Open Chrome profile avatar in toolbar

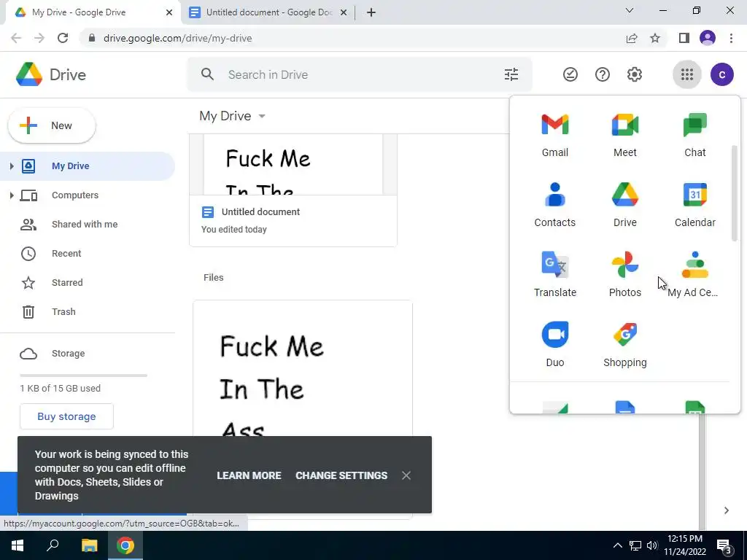coord(708,38)
